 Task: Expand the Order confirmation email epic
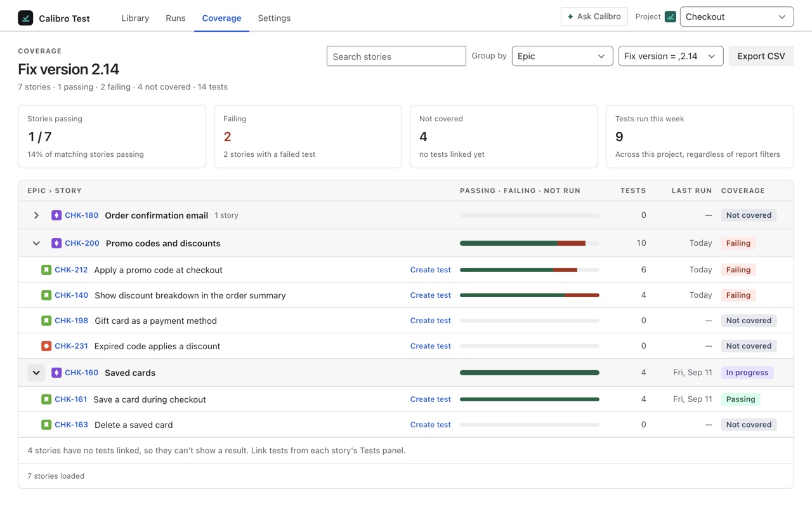pos(36,215)
